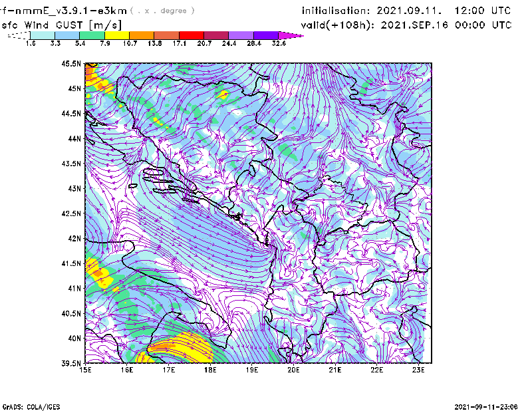Click the orange gust patch near 15.3E 41.3N
The width and height of the screenshot is (532, 411).
tap(98, 273)
